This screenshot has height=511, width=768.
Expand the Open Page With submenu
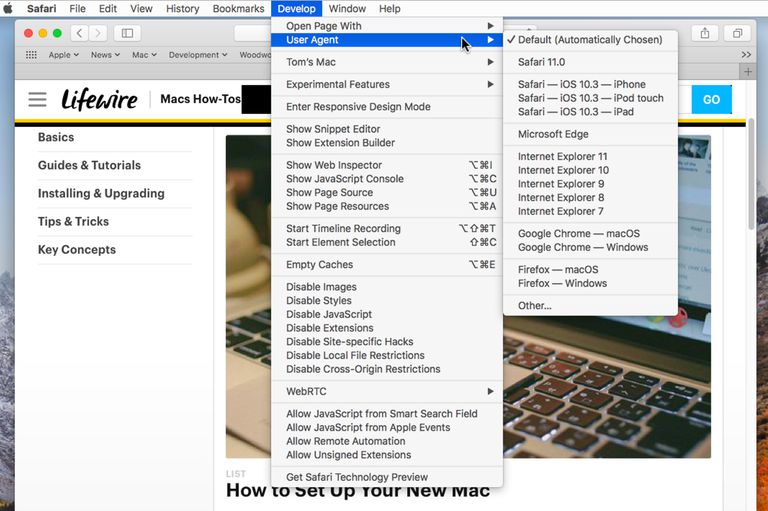387,26
